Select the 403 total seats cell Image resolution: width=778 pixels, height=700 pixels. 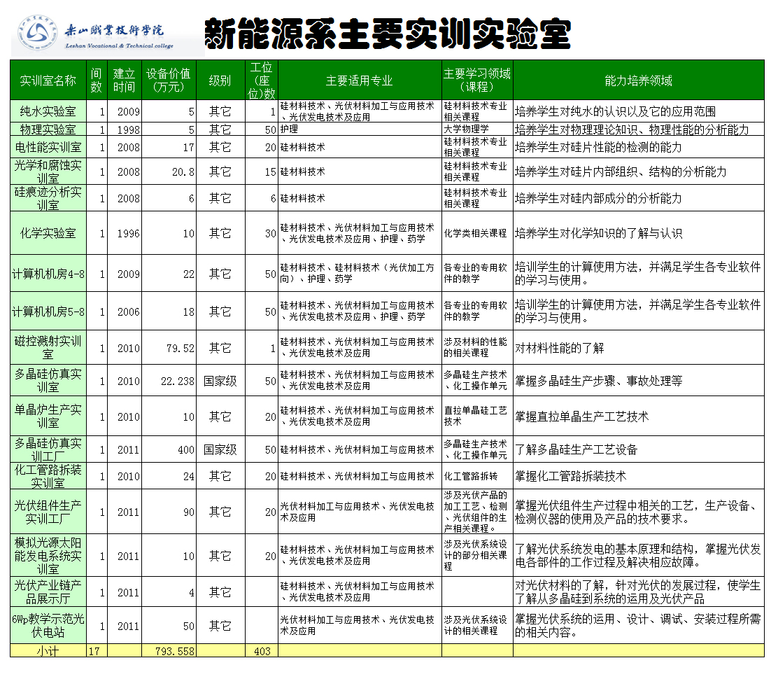[x=262, y=651]
